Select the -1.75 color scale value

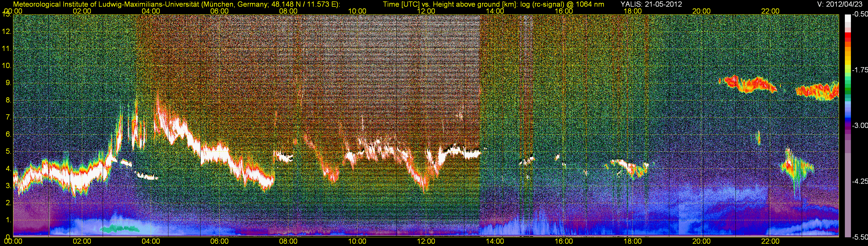(859, 70)
